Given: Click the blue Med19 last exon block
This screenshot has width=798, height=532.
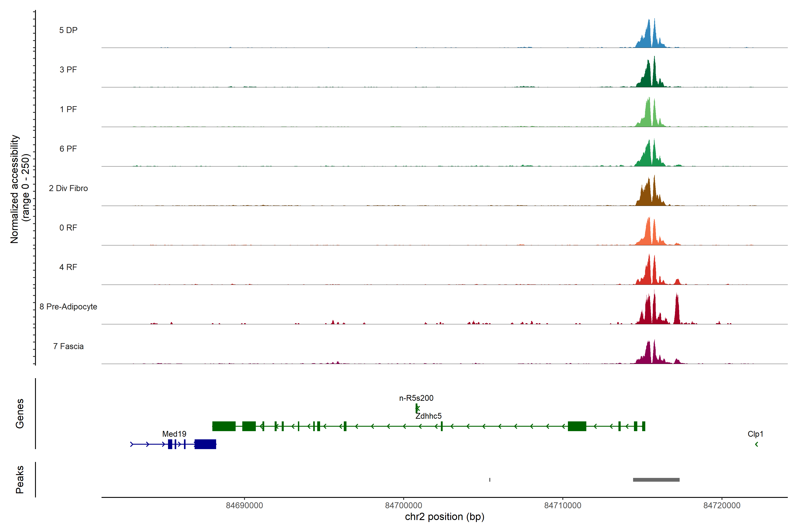Looking at the screenshot, I should pyautogui.click(x=205, y=444).
